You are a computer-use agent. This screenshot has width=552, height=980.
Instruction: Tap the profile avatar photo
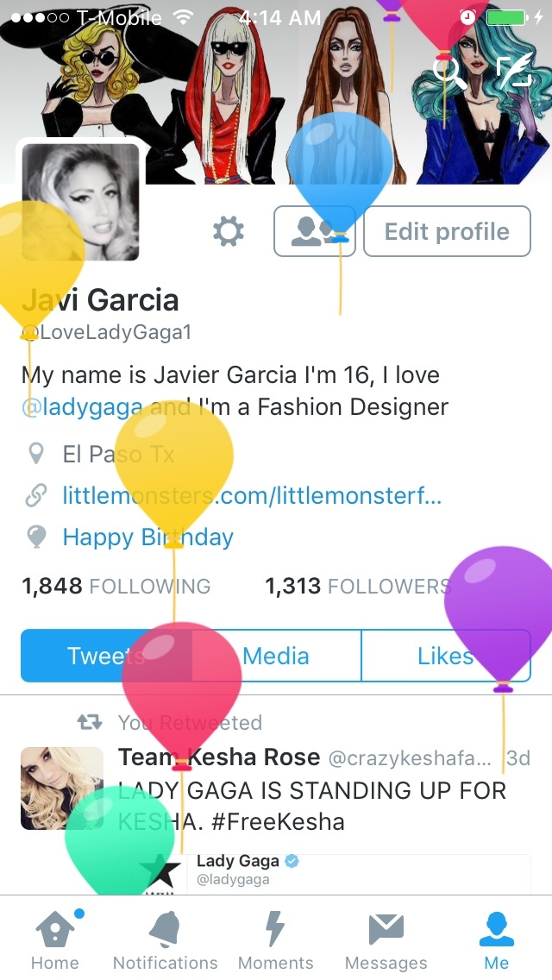80,202
